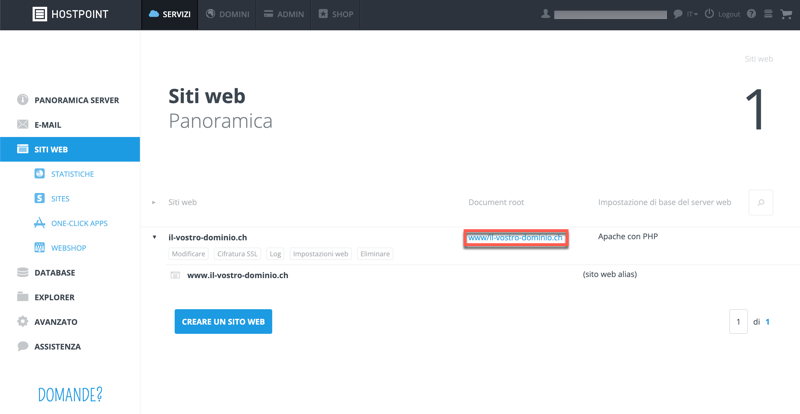The width and height of the screenshot is (800, 414).
Task: Click the Cifratura SSL button
Action: click(x=237, y=254)
